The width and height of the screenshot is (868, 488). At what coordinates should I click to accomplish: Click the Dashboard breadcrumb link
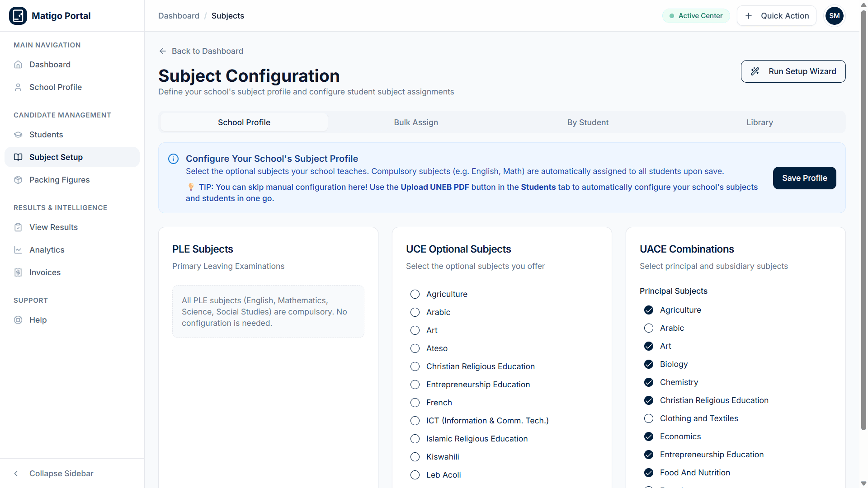[x=179, y=16]
